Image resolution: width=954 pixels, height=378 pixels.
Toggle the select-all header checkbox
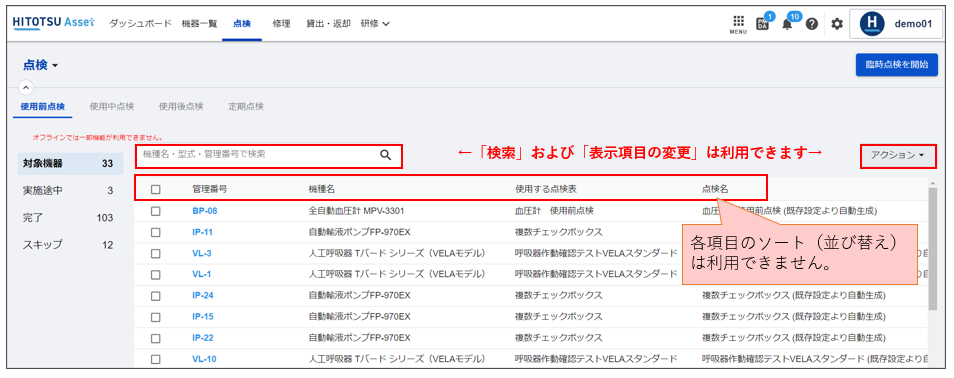156,189
